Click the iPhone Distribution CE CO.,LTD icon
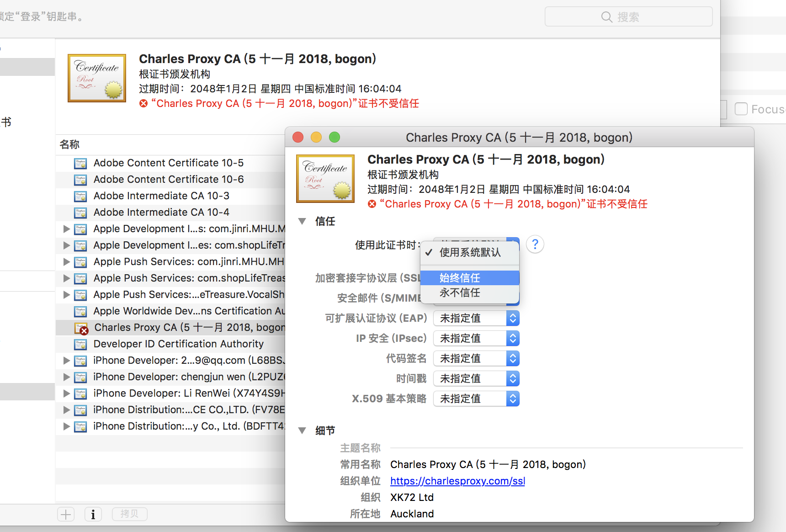 80,410
